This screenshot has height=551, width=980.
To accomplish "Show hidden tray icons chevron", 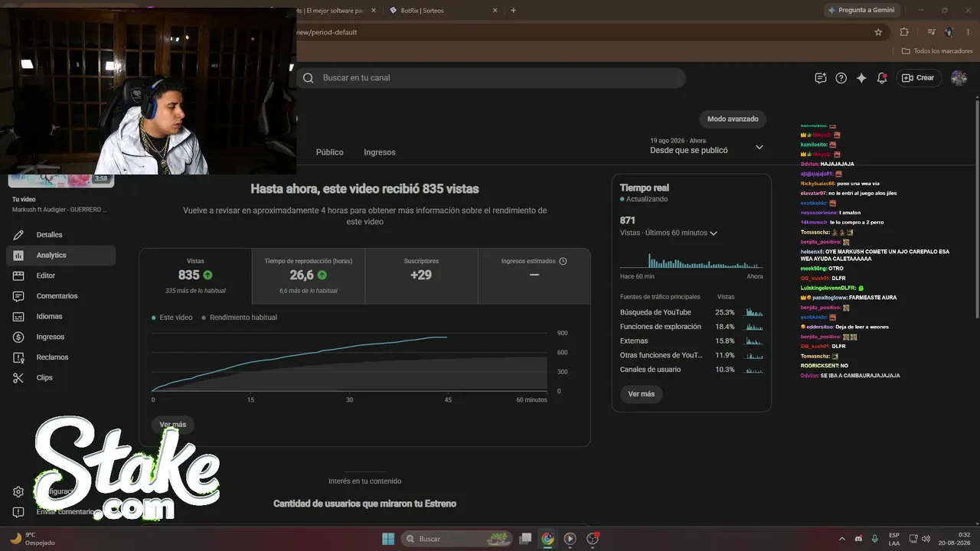I will tap(842, 539).
